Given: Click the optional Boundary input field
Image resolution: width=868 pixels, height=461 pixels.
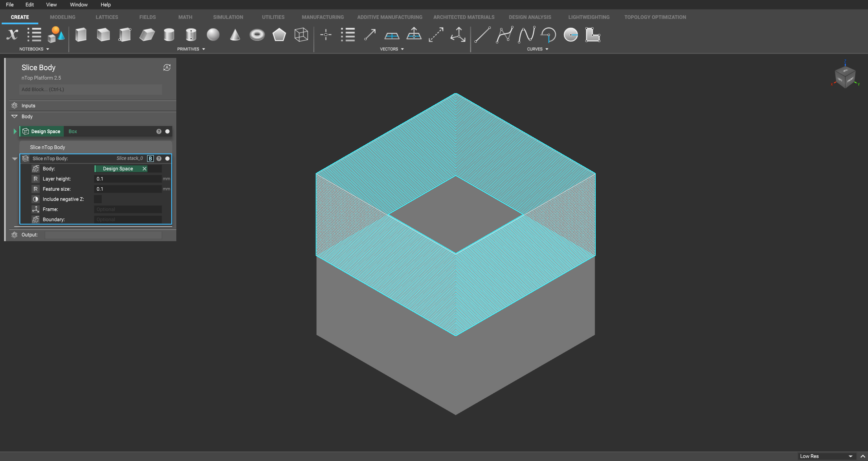Looking at the screenshot, I should (128, 219).
